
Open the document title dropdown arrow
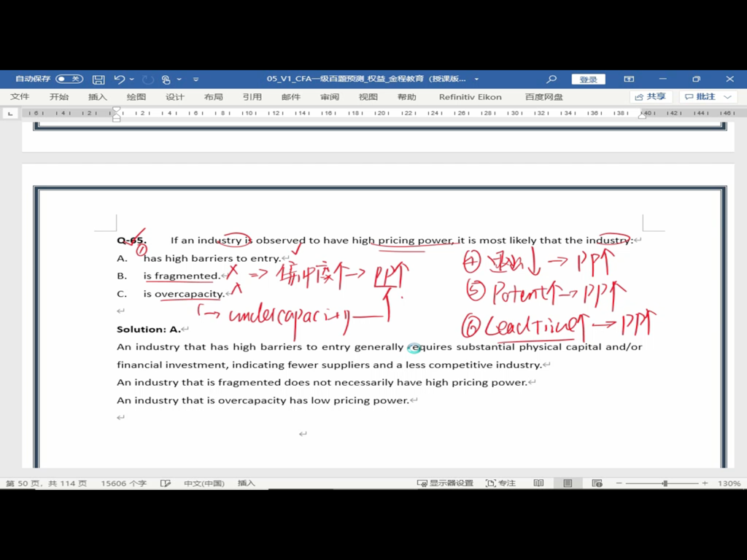click(476, 79)
